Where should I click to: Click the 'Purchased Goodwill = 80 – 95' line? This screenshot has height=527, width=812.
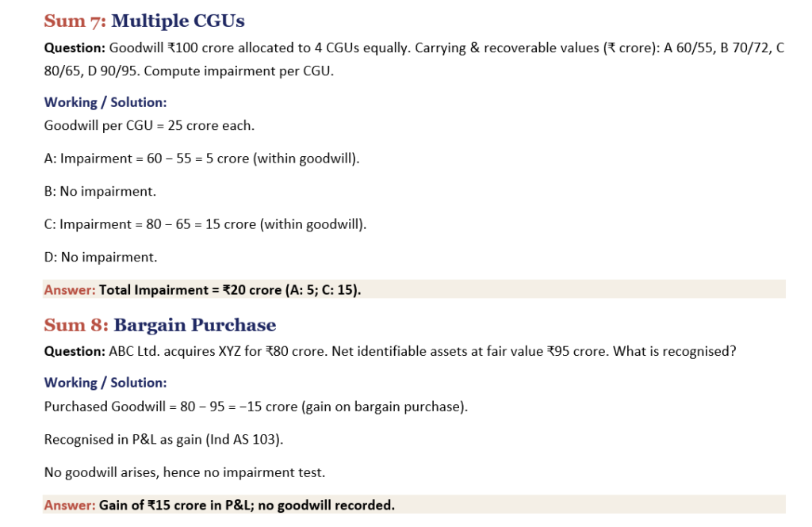click(256, 407)
